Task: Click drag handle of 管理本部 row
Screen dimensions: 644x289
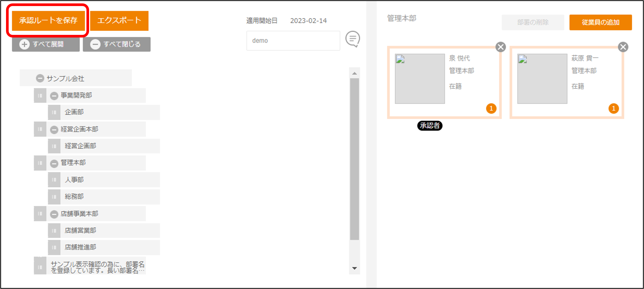Action: 40,163
